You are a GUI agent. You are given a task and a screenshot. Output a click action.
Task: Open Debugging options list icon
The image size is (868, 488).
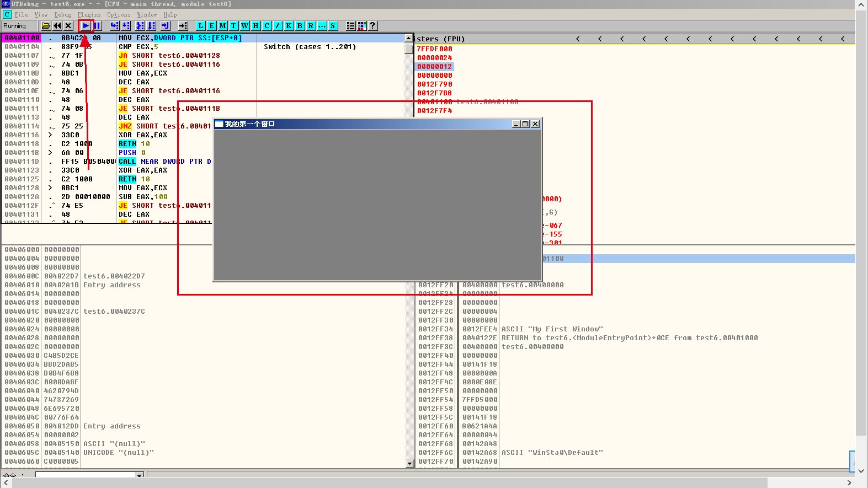[350, 26]
